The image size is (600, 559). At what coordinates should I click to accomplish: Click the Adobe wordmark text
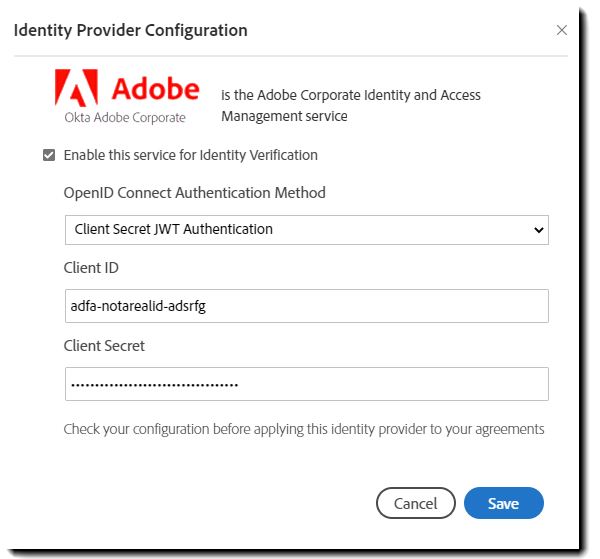tap(155, 88)
